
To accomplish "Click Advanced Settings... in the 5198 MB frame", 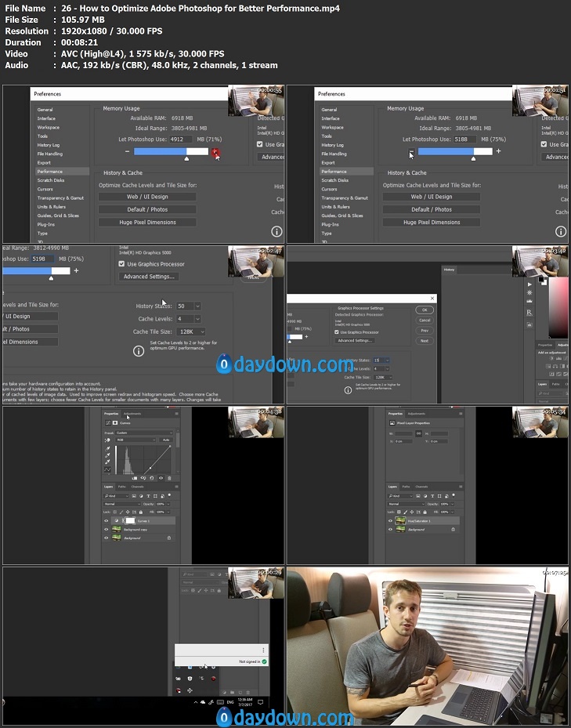I will click(x=149, y=277).
